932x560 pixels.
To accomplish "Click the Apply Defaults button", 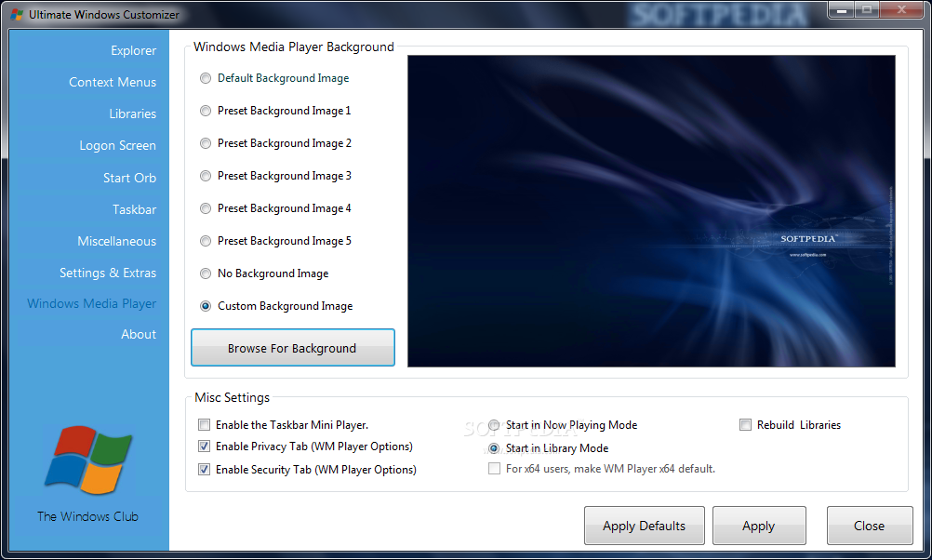I will 645,526.
